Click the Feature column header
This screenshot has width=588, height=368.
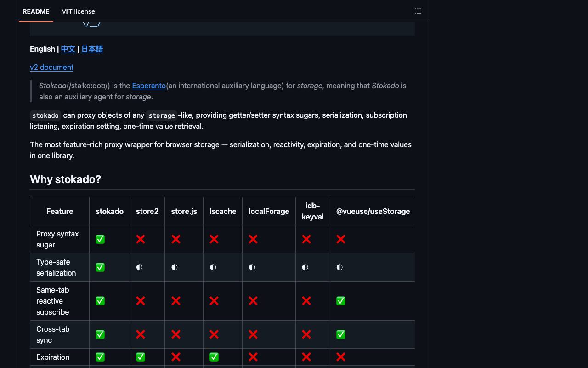coord(60,211)
